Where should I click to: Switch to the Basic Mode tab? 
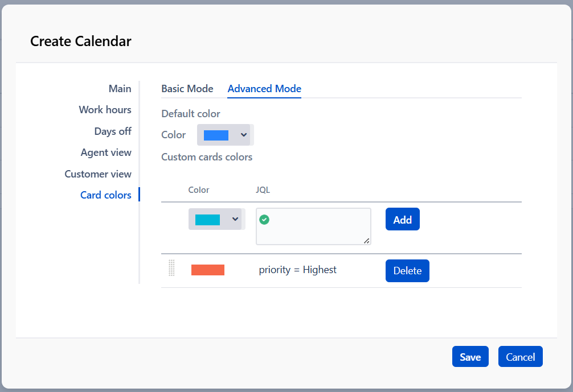pyautogui.click(x=187, y=89)
